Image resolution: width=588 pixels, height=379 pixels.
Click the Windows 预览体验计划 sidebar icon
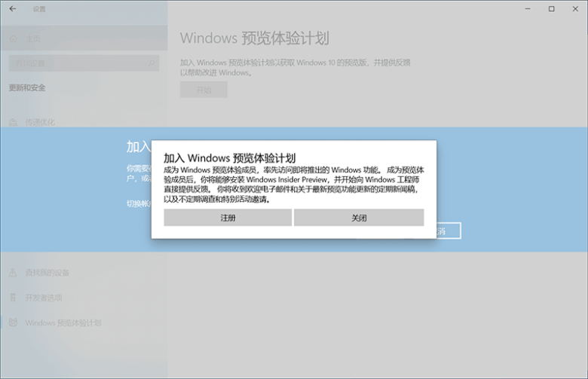coord(13,322)
